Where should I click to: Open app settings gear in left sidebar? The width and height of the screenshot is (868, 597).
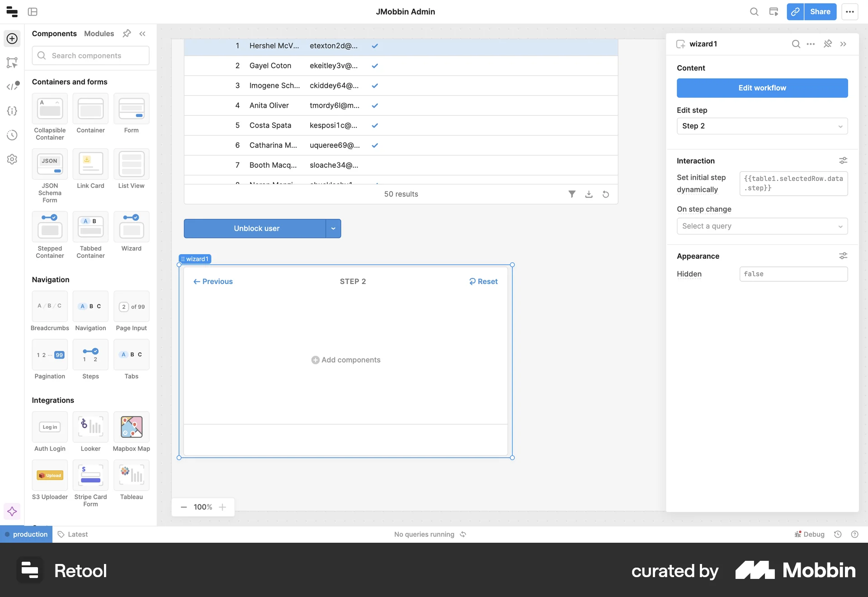(x=12, y=159)
